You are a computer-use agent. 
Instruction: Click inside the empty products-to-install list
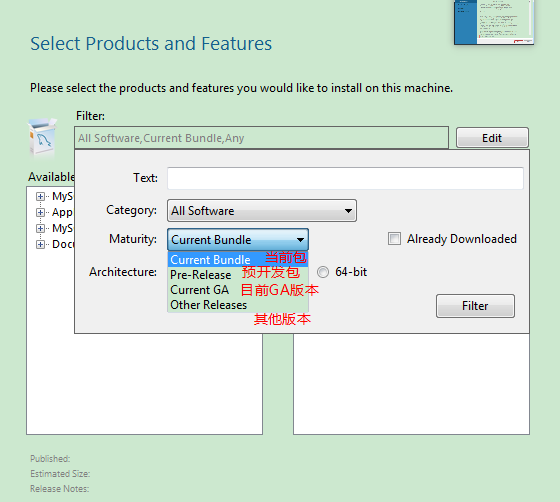[x=411, y=384]
